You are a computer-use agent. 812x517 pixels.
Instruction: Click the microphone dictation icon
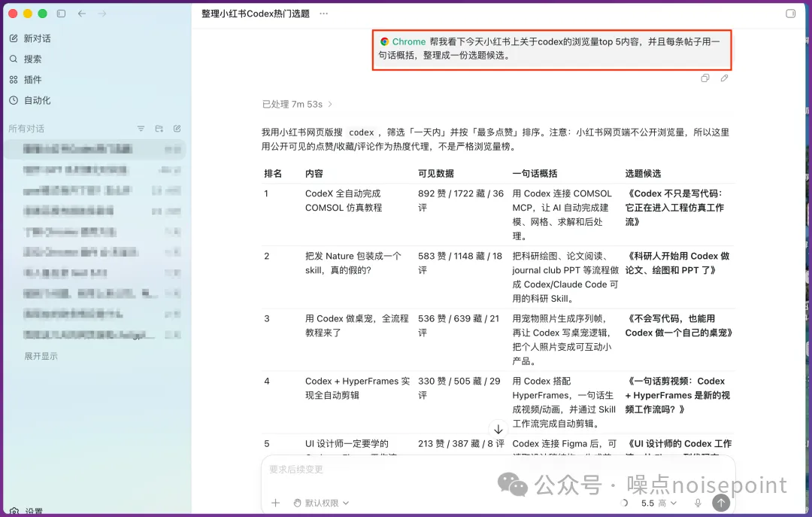tap(698, 503)
